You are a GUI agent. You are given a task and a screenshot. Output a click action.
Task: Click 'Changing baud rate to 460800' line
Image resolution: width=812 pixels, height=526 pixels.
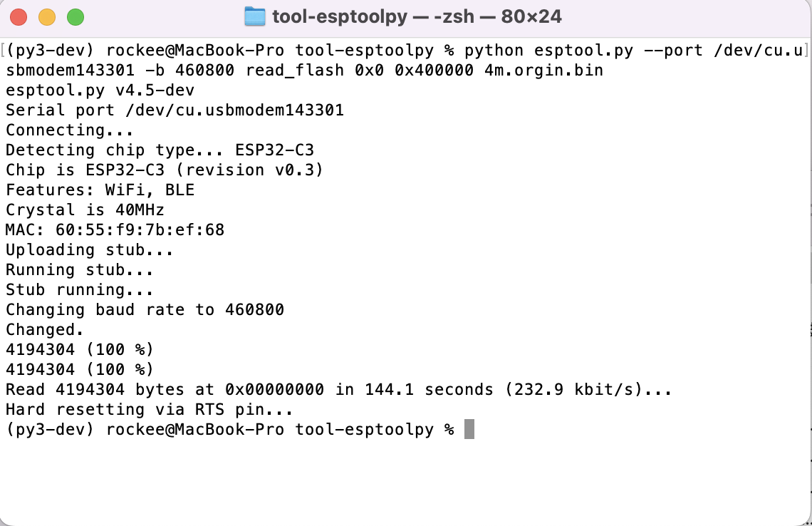click(x=145, y=309)
